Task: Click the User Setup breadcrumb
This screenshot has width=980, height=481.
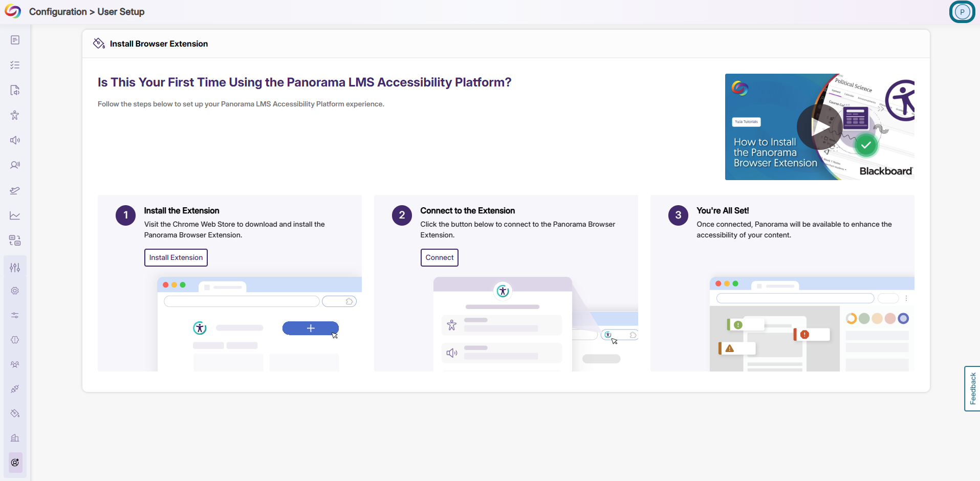Action: pos(121,12)
